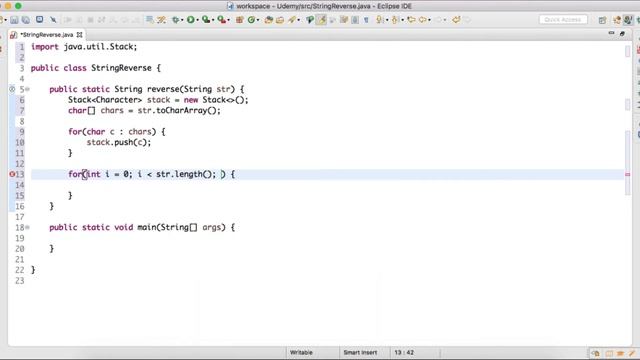Open the External Tools dropdown arrow
This screenshot has width=640, height=360.
(228, 20)
